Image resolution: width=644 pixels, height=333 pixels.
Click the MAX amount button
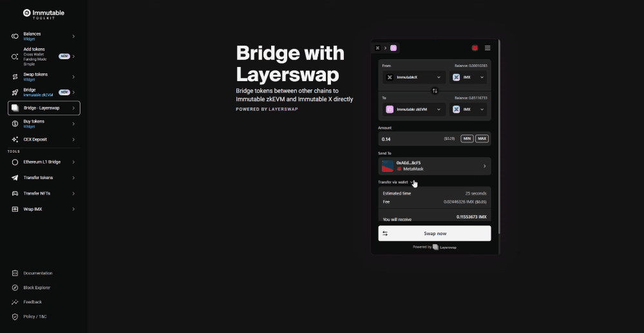pyautogui.click(x=482, y=138)
